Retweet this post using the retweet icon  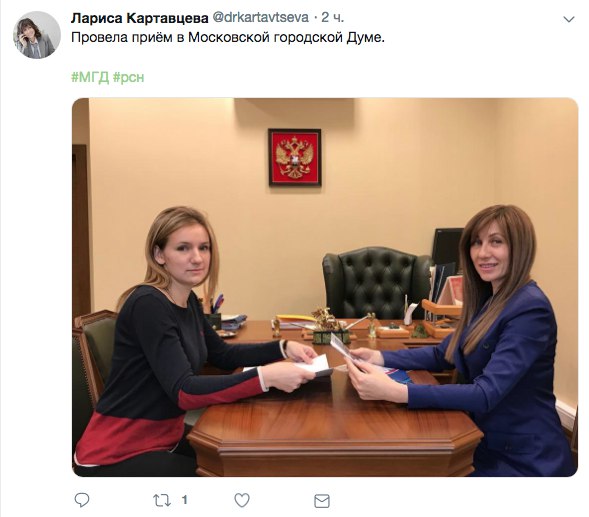pyautogui.click(x=162, y=500)
